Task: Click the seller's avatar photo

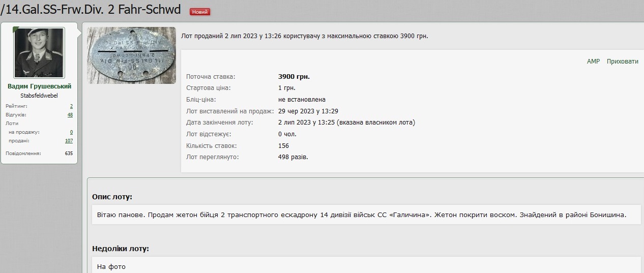Action: pos(39,53)
